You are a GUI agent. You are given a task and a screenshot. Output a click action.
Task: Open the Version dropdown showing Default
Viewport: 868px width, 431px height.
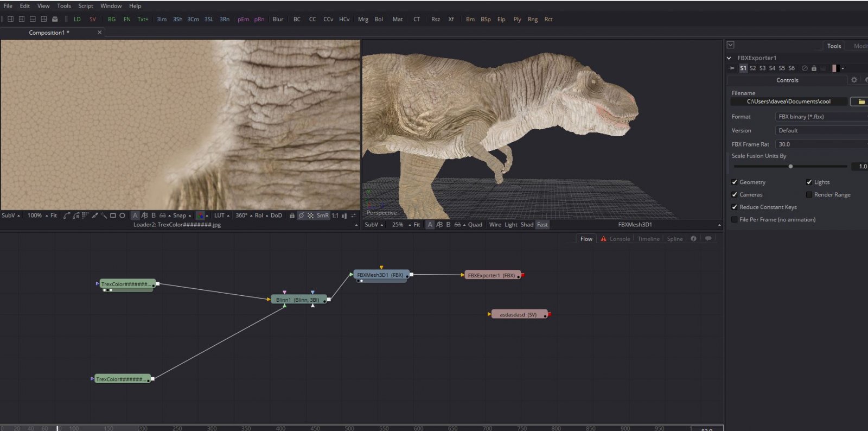coord(821,130)
